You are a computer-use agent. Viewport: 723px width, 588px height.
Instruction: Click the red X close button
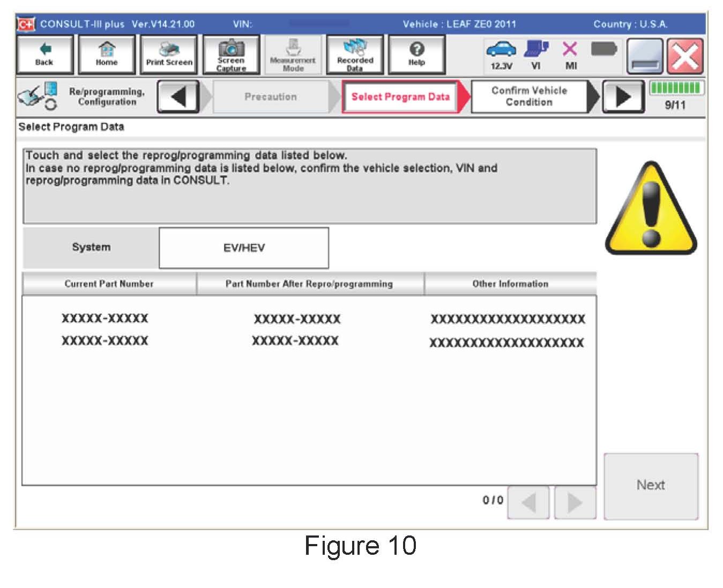click(684, 56)
